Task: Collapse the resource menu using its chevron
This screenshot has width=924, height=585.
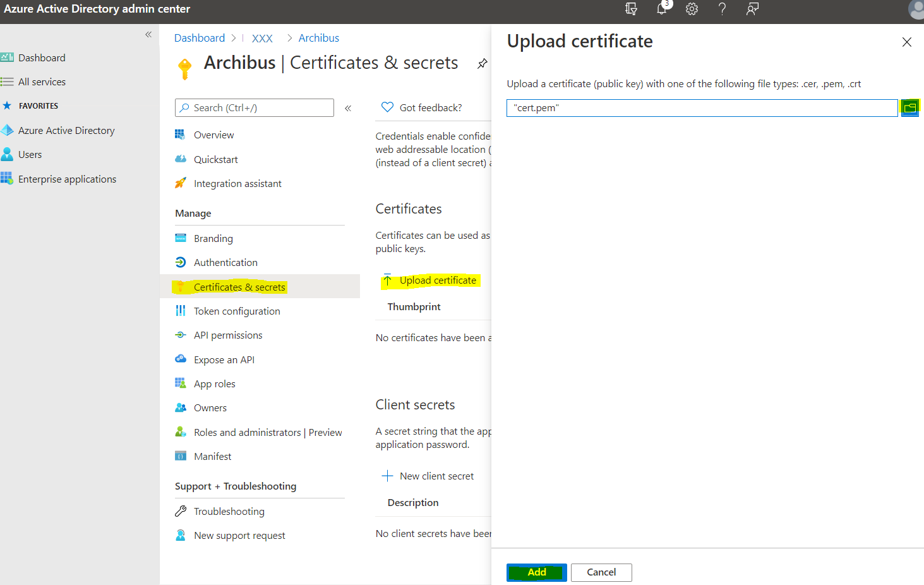Action: click(x=348, y=107)
